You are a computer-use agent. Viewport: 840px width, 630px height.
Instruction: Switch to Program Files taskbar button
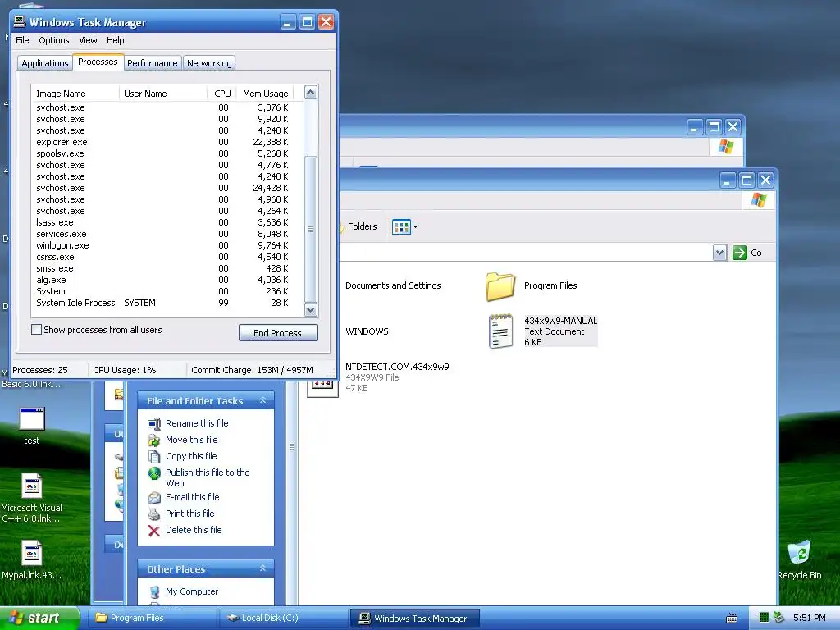[153, 619]
